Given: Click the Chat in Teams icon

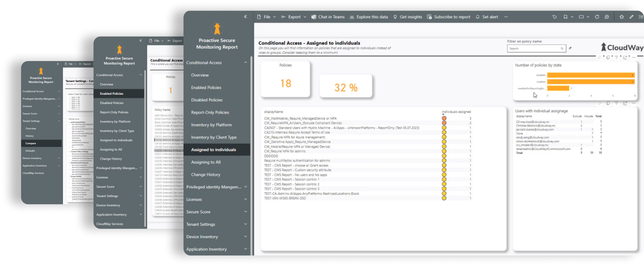Looking at the screenshot, I should click(x=314, y=17).
